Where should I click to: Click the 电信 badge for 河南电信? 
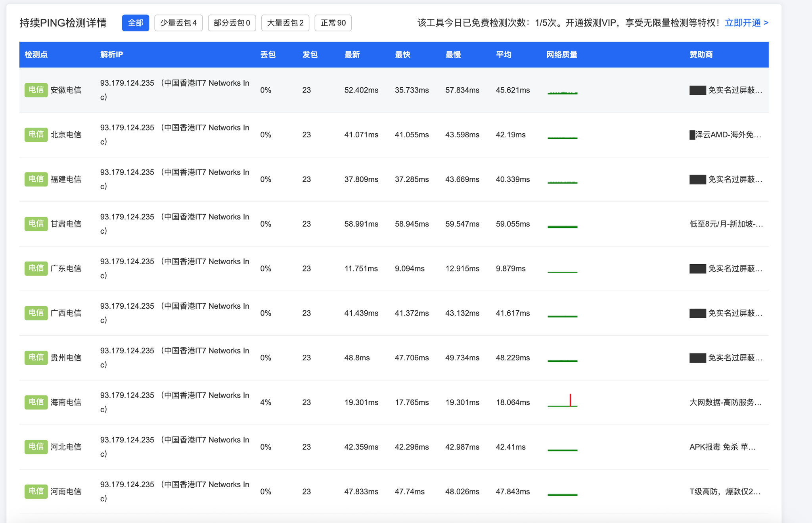(x=36, y=491)
